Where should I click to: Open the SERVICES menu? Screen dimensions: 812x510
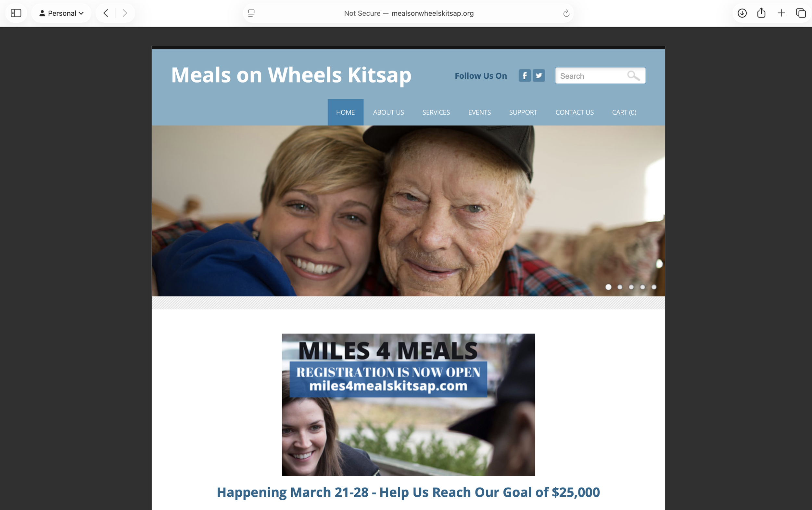[x=436, y=112]
